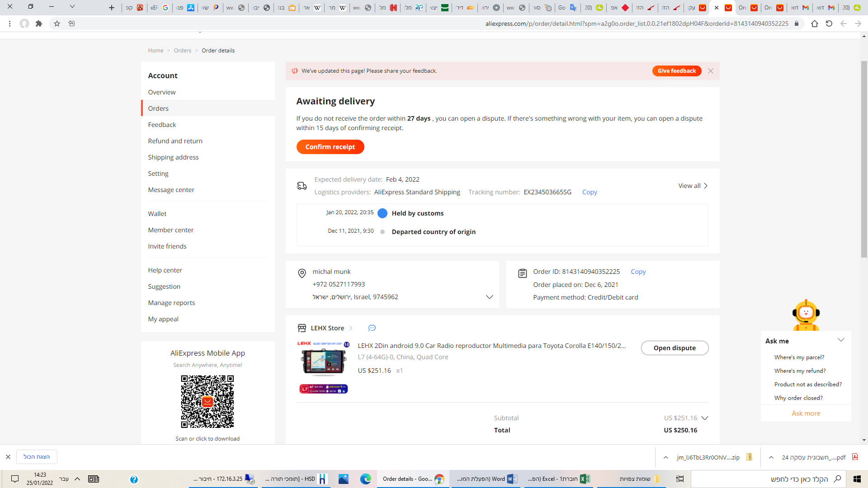Open the AliExpress assistant robot icon
The image size is (868, 488).
coord(806,314)
